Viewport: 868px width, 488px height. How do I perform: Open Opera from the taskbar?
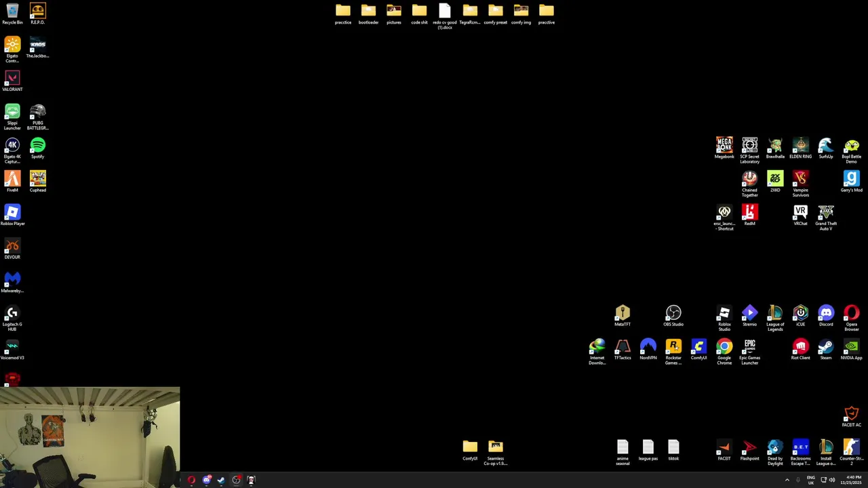[191, 480]
